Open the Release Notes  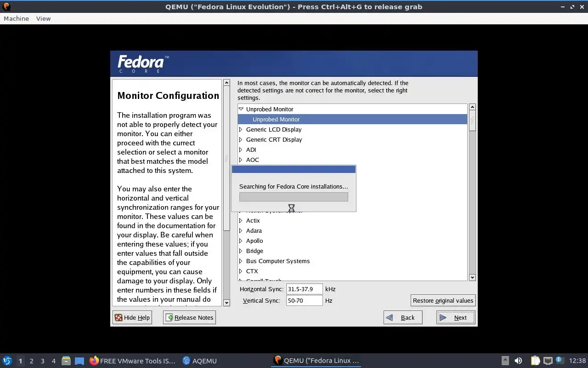coord(189,317)
